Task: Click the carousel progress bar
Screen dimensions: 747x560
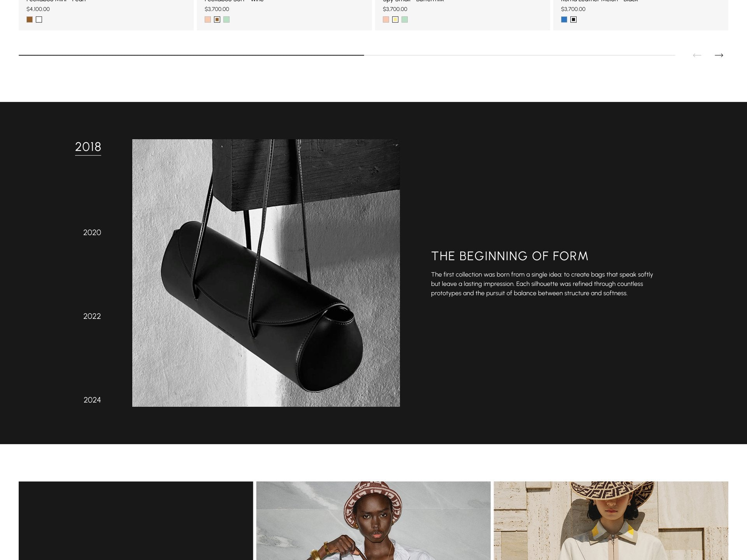Action: pos(346,55)
